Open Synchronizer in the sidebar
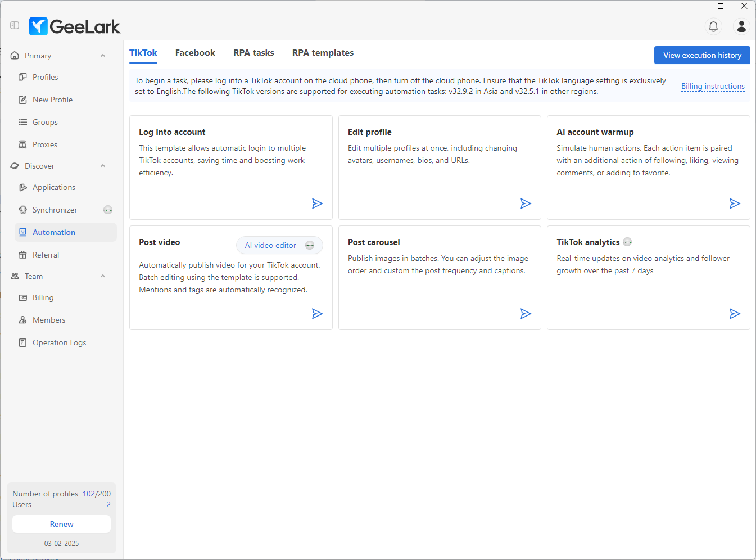Viewport: 756px width, 560px height. point(55,210)
